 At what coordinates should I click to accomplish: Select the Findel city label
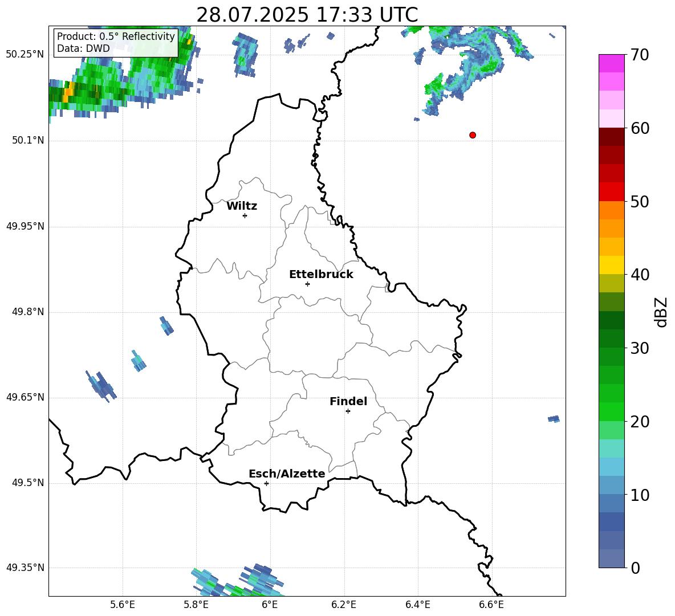[x=348, y=401]
